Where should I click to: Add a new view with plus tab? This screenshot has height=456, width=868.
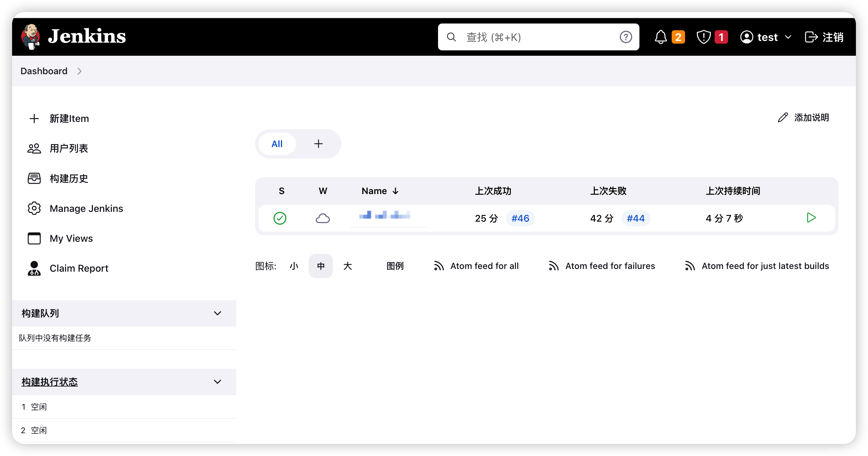318,144
